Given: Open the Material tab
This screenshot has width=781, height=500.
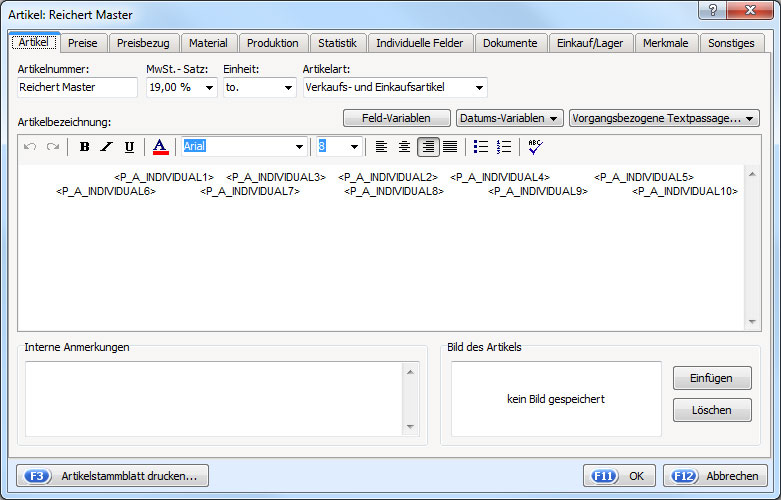Looking at the screenshot, I should (x=208, y=43).
